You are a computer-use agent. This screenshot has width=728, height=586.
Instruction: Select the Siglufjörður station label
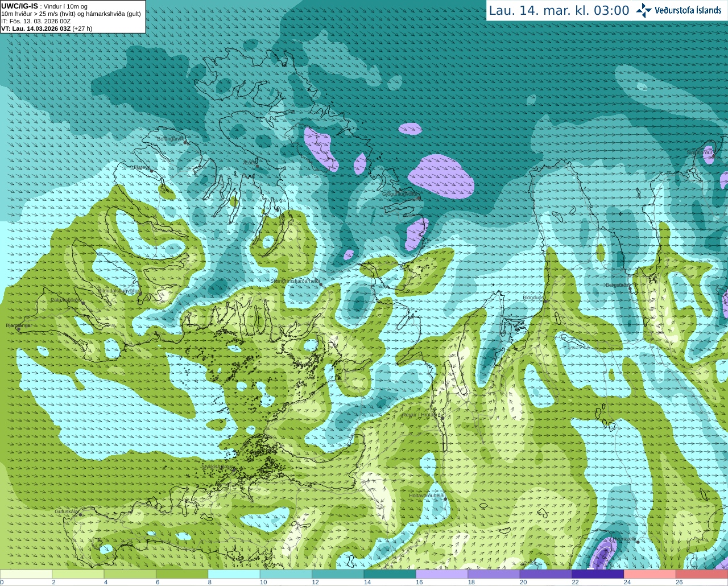click(x=700, y=152)
